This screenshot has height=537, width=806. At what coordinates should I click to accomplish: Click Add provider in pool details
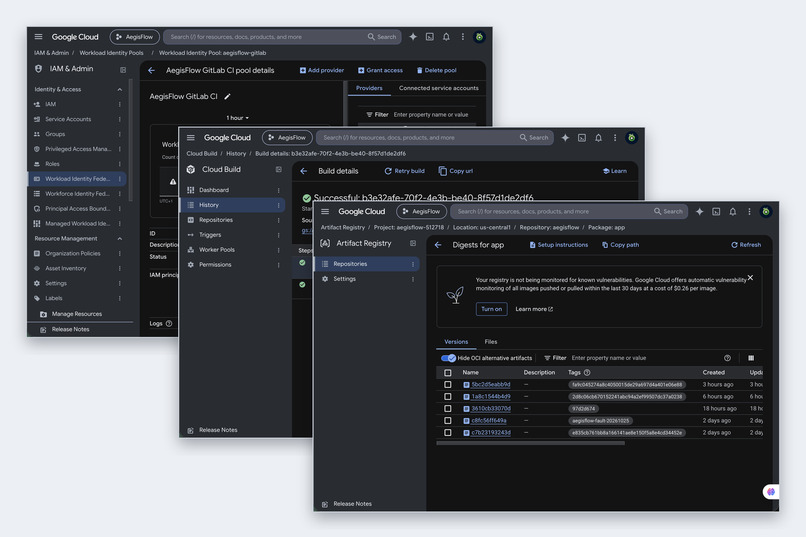pos(322,70)
